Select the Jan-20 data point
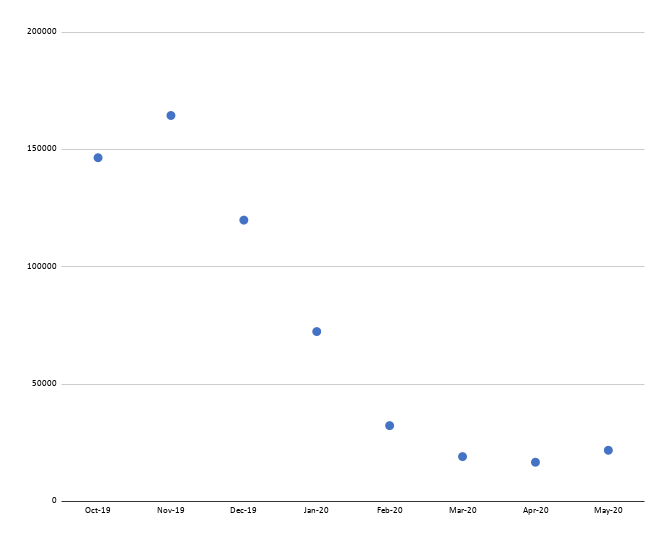Screen dimensions: 672x543 (316, 331)
